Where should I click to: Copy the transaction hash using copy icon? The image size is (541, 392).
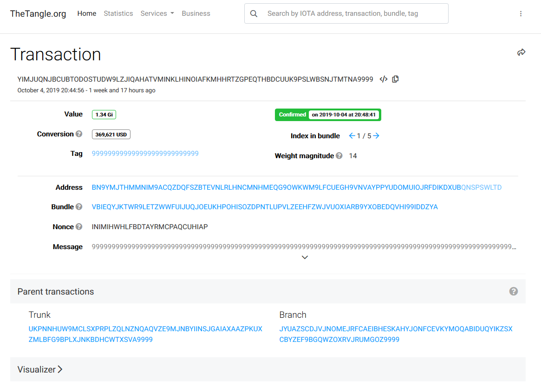click(395, 79)
